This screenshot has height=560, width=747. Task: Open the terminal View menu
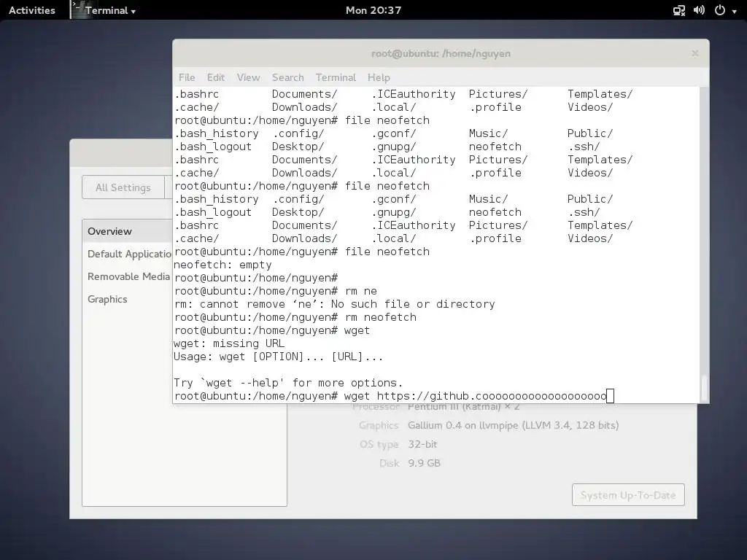click(x=249, y=77)
